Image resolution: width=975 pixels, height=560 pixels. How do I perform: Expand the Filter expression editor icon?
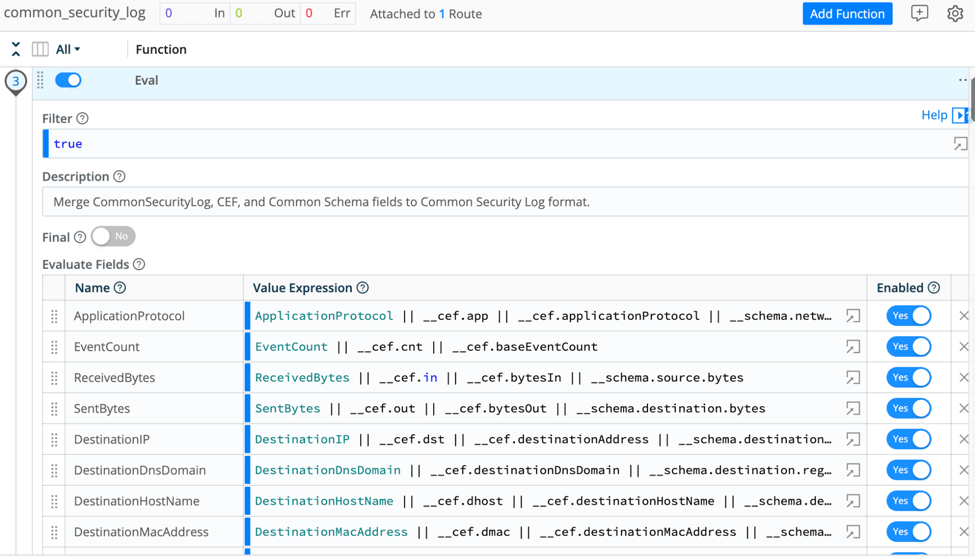(960, 144)
